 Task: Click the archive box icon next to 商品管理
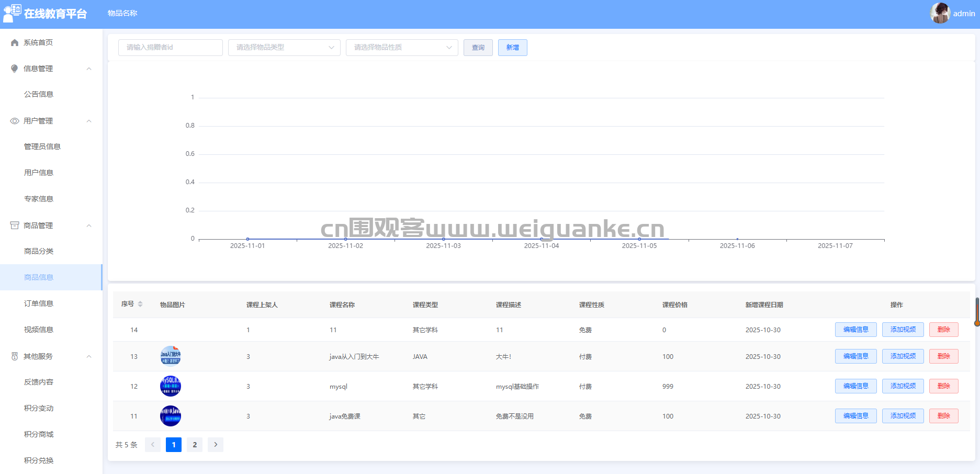coord(15,225)
